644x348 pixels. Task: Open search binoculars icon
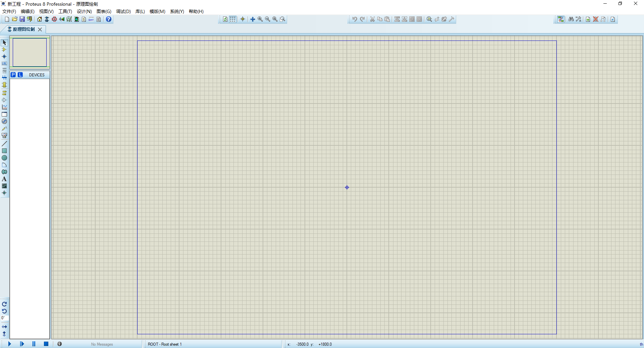point(571,19)
